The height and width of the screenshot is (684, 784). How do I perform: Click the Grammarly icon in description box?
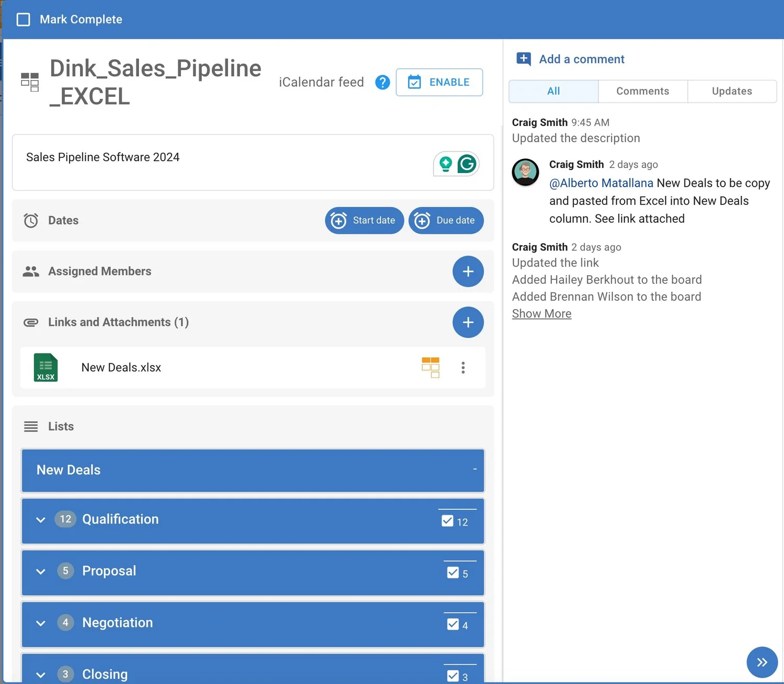[x=467, y=164]
